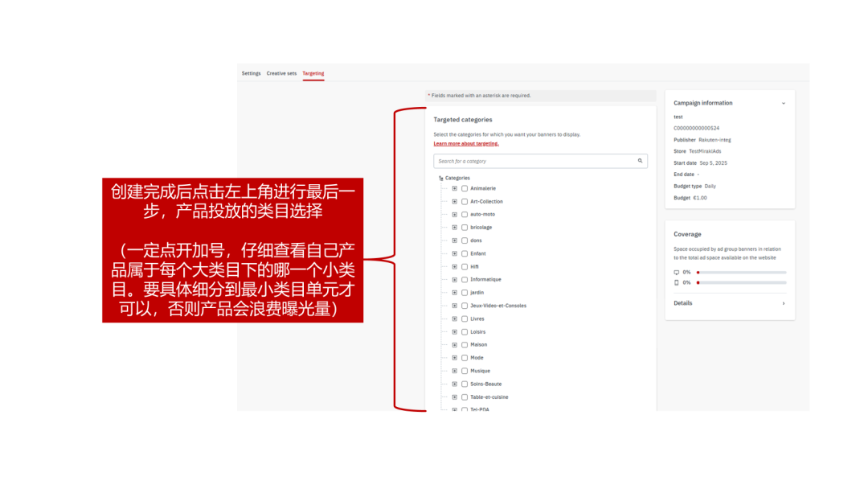Enable the Livres category checkbox
868x489 pixels.
click(464, 318)
